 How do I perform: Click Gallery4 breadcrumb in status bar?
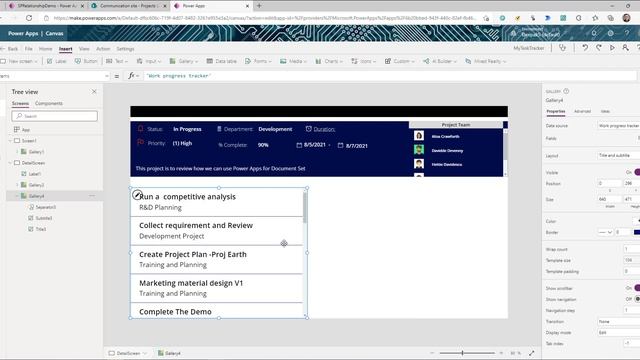169,353
